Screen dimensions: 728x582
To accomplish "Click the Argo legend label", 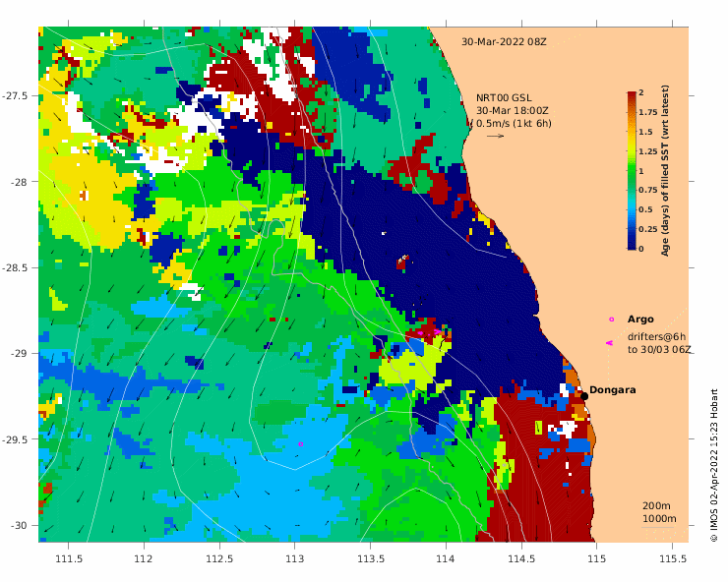I will point(640,320).
